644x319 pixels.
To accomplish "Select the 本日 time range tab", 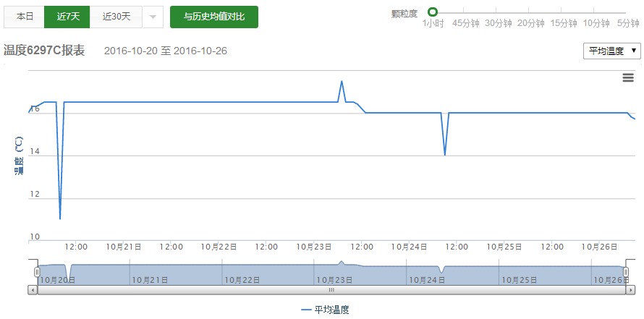I will point(25,17).
